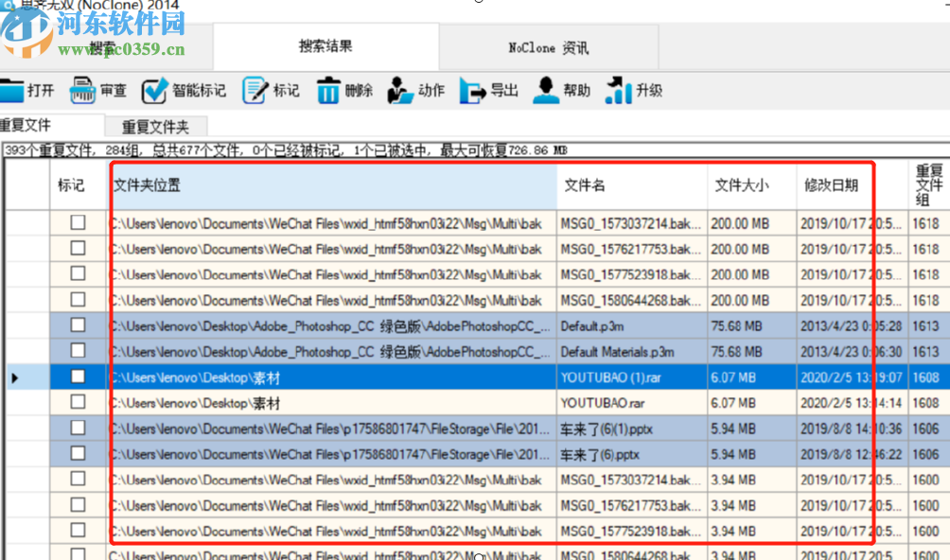The width and height of the screenshot is (950, 560).
Task: Mark the checkbox for 车来了(6).pptx row
Action: point(78,453)
